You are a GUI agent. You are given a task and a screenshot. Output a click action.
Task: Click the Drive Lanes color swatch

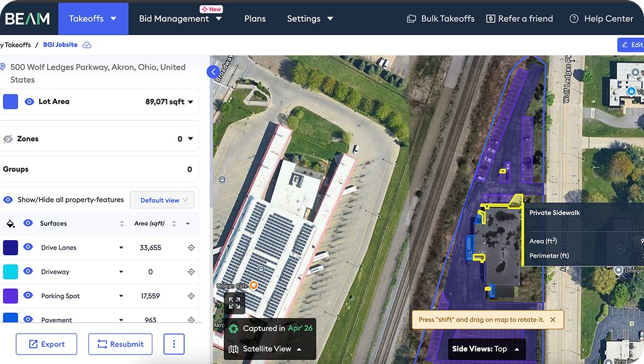click(11, 248)
